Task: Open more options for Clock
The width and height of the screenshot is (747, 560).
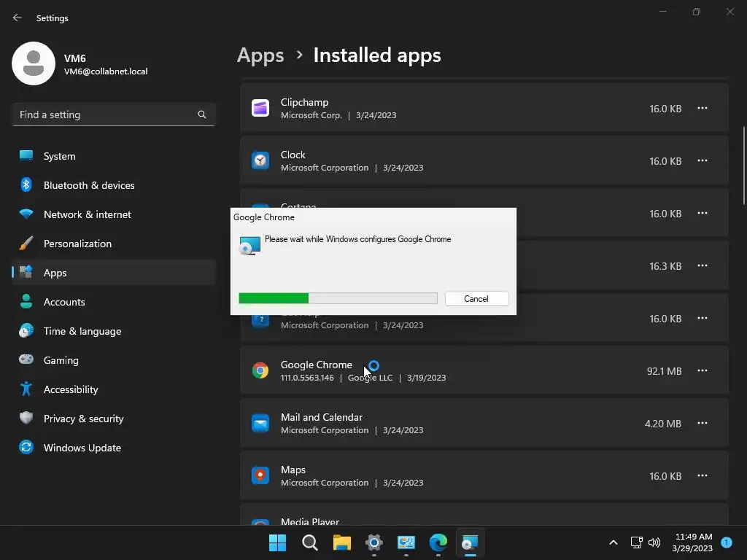Action: pos(703,160)
